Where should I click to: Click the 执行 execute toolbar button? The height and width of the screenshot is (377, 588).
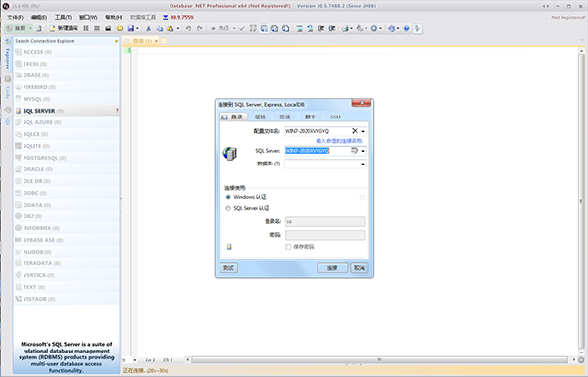click(x=220, y=28)
